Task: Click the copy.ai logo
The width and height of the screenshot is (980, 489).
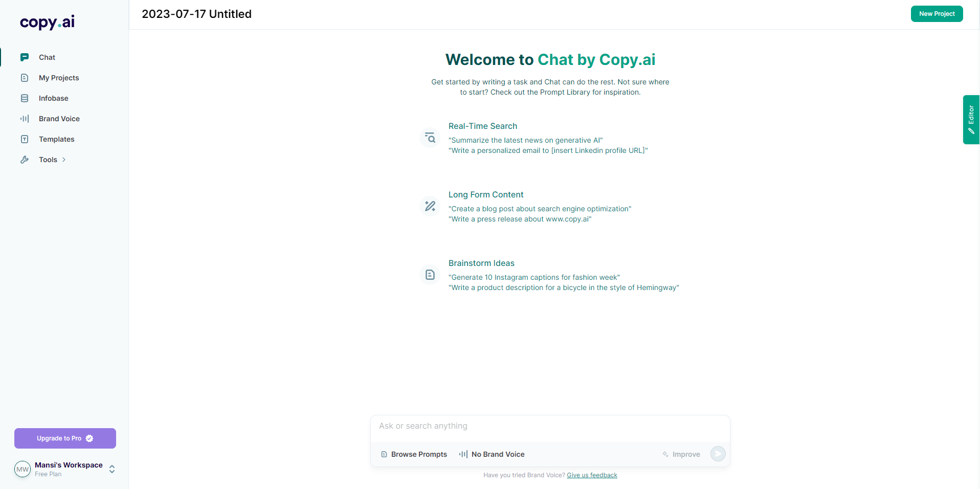Action: (x=47, y=22)
